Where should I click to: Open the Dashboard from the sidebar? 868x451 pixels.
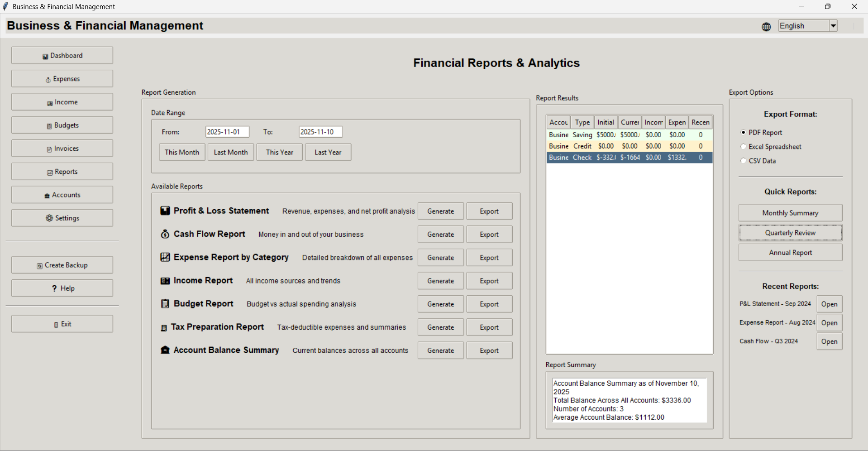pyautogui.click(x=45, y=55)
